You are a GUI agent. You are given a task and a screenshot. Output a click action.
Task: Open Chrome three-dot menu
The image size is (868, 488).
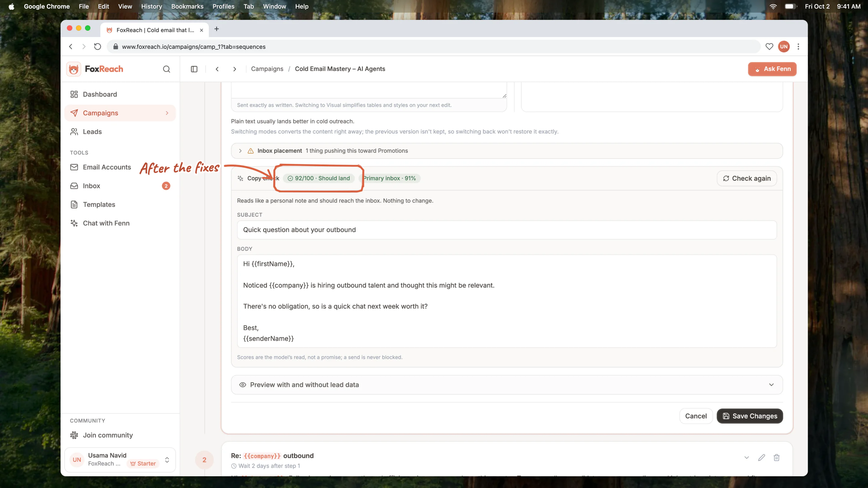click(x=798, y=47)
